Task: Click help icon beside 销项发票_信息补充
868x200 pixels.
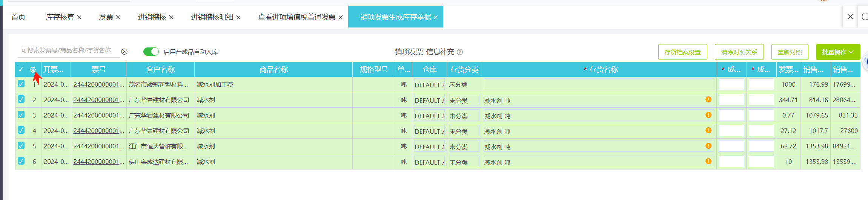Action: [460, 52]
